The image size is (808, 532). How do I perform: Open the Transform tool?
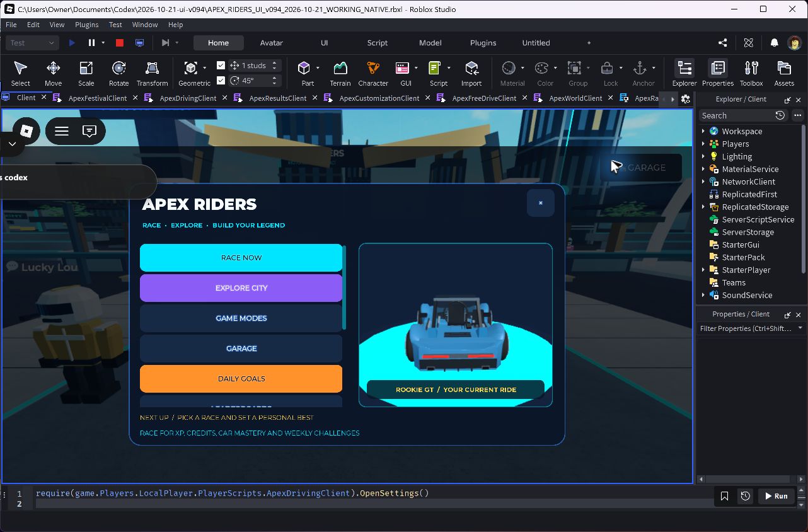click(152, 74)
